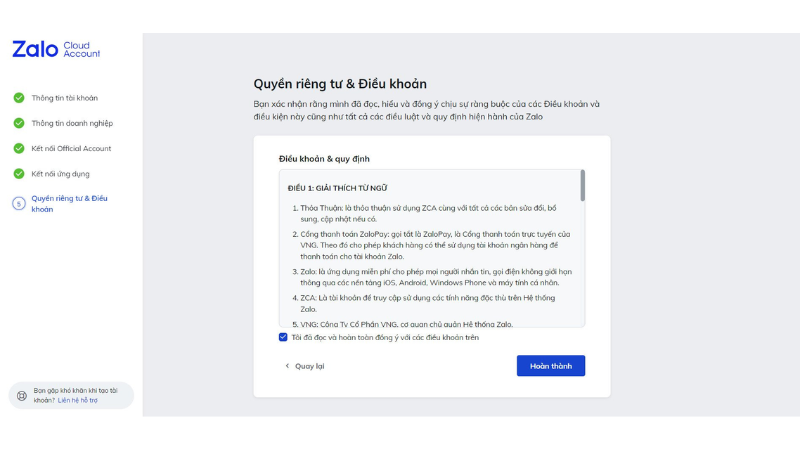Click the Zalo Cloud Account logo
Viewport: 800px width, 450px height.
(56, 49)
